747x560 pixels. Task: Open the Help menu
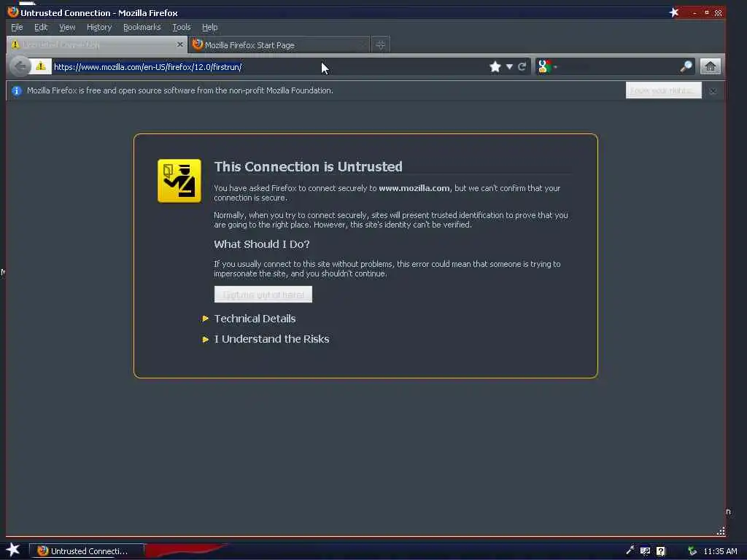pos(209,27)
